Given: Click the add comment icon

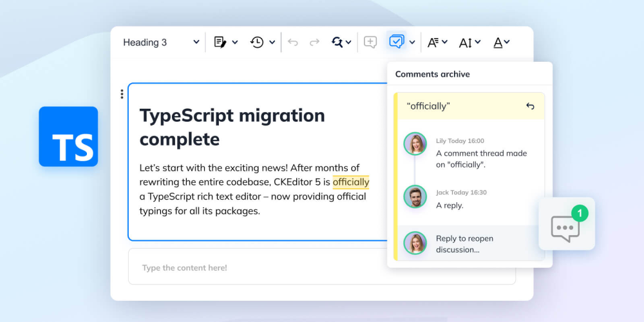Looking at the screenshot, I should pyautogui.click(x=370, y=42).
